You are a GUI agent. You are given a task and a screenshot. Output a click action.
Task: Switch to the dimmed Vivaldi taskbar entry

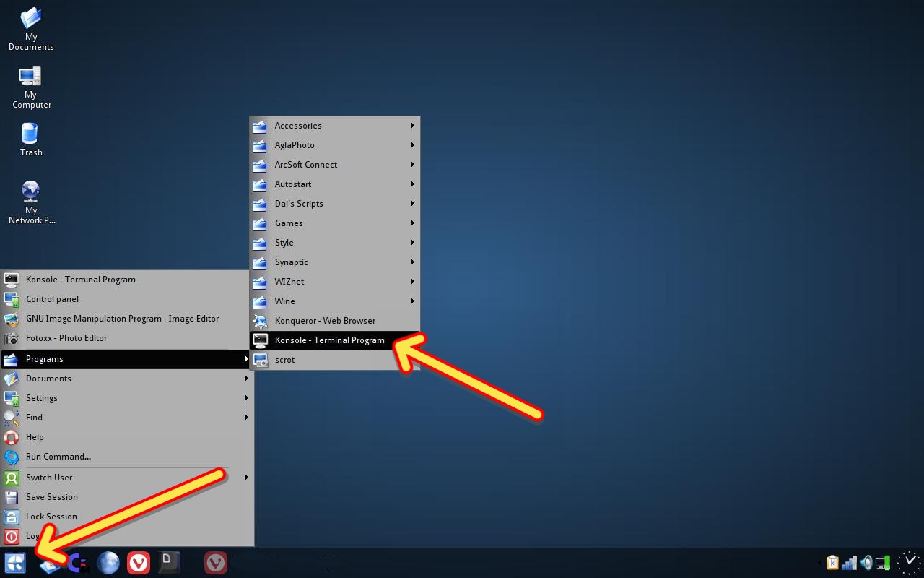(x=215, y=563)
